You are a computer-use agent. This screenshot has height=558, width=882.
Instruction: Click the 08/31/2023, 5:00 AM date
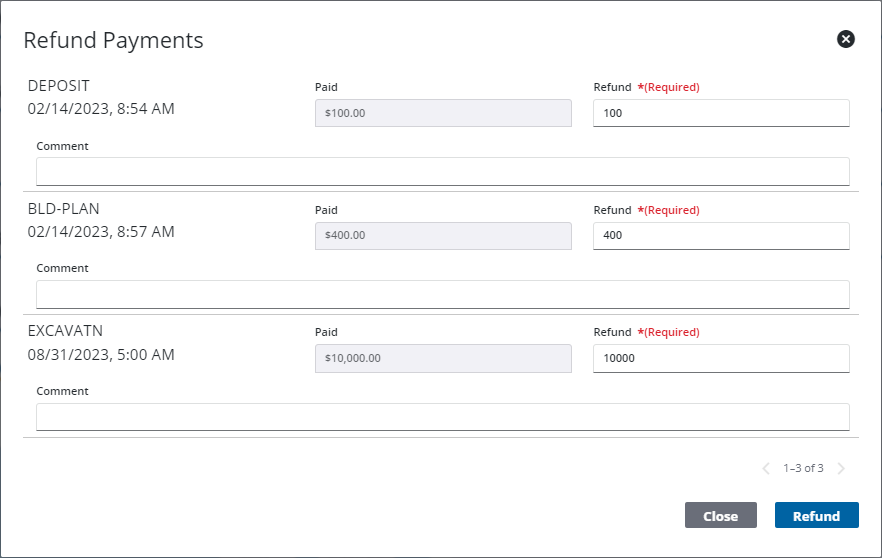101,355
